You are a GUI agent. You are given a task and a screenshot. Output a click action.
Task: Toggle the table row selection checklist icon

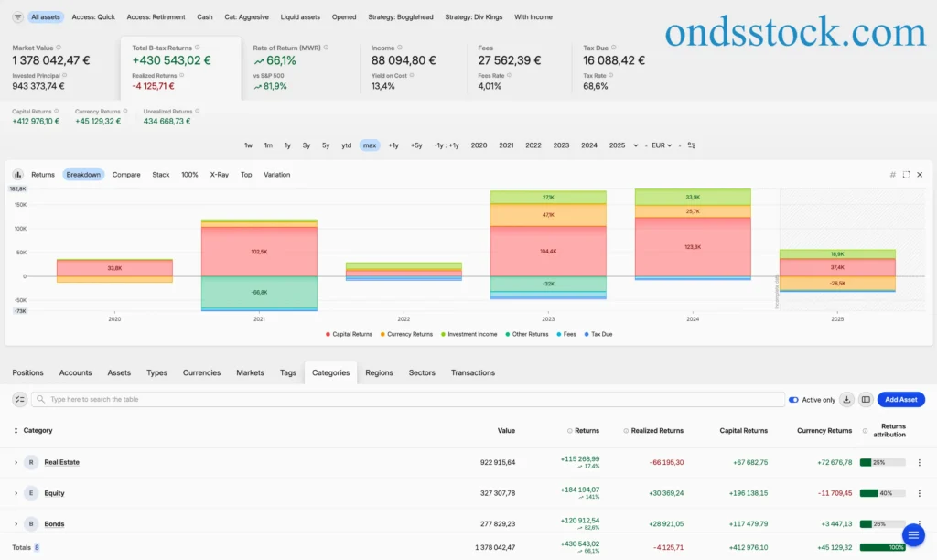(20, 399)
